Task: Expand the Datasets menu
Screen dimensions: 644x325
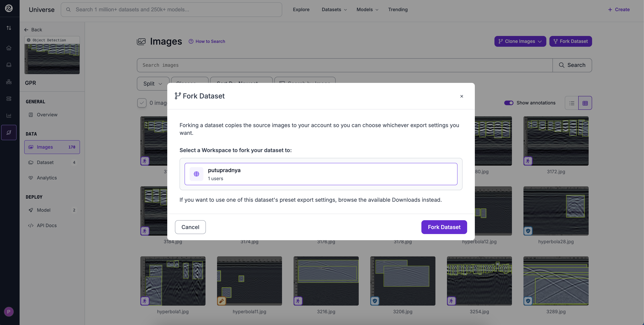Action: pyautogui.click(x=334, y=9)
